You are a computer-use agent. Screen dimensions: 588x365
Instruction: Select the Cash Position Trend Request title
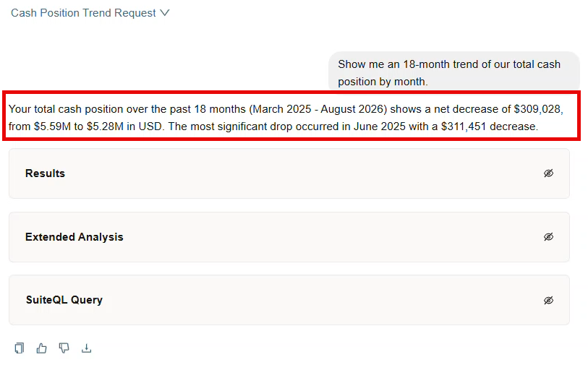[83, 13]
